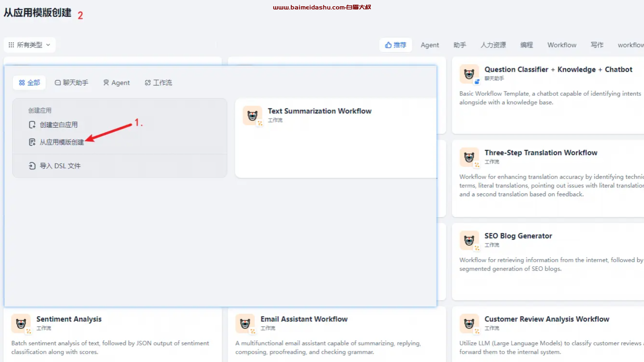Select the 推荐 recommended tab
644x362 pixels.
click(396, 45)
